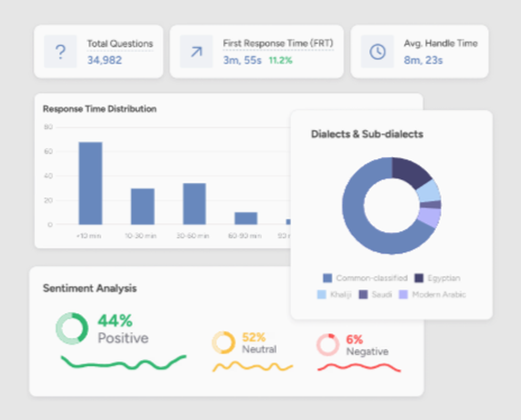The height and width of the screenshot is (420, 521).
Task: Click the tallest bar for under 10 min
Action: [90, 183]
